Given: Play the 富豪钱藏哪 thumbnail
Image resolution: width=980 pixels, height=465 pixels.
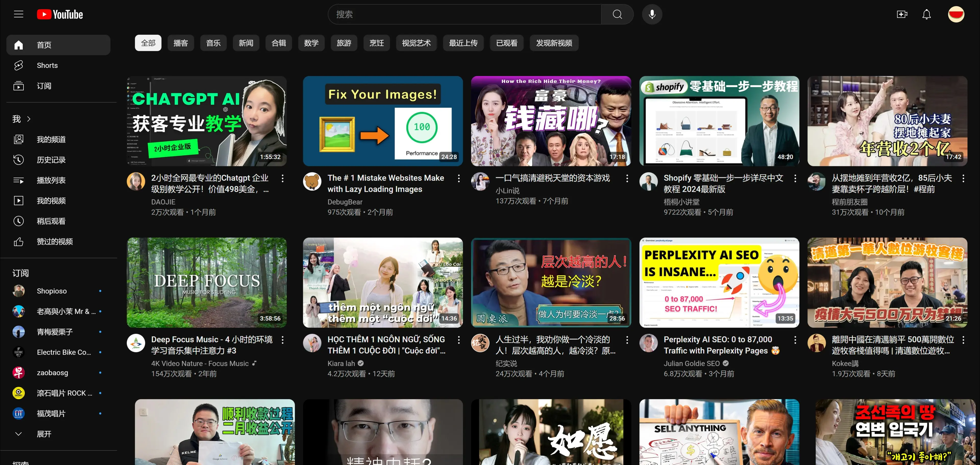Looking at the screenshot, I should coord(551,121).
